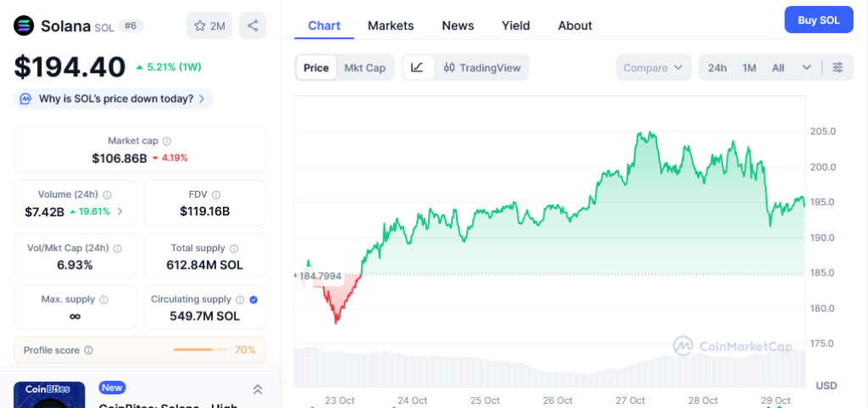The image size is (868, 408).
Task: Click the Market cap info icon
Action: 167,141
